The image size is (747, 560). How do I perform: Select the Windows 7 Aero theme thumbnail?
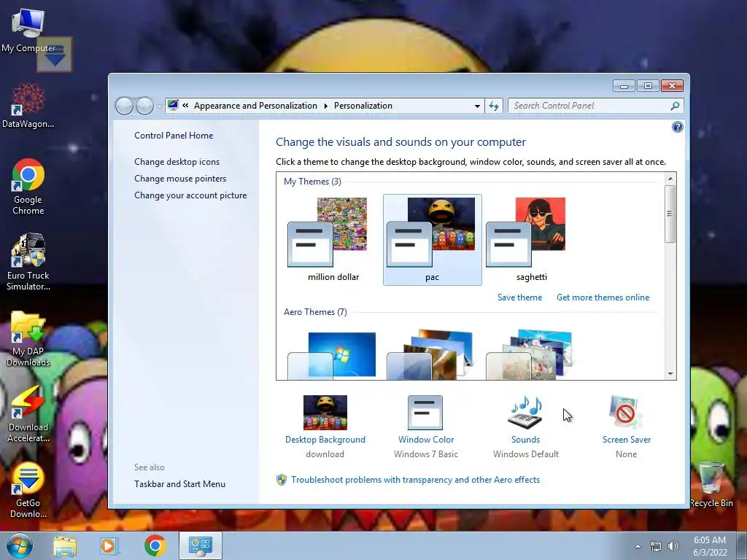click(332, 354)
